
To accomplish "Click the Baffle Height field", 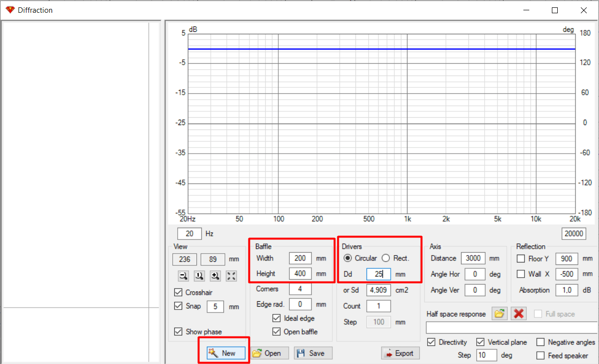I will click(300, 274).
